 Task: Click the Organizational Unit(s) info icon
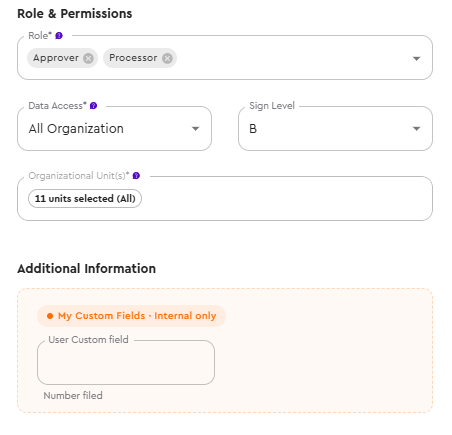tap(136, 176)
